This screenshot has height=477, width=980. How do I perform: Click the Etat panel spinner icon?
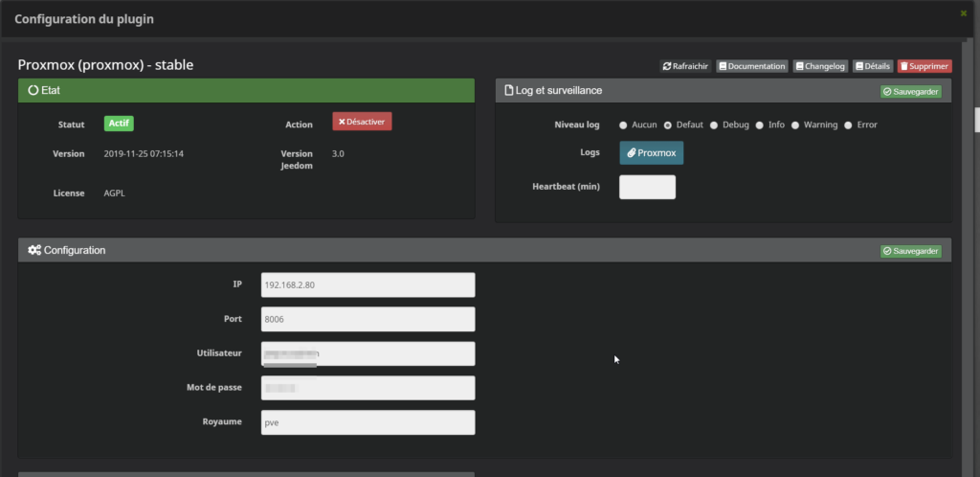click(x=33, y=91)
